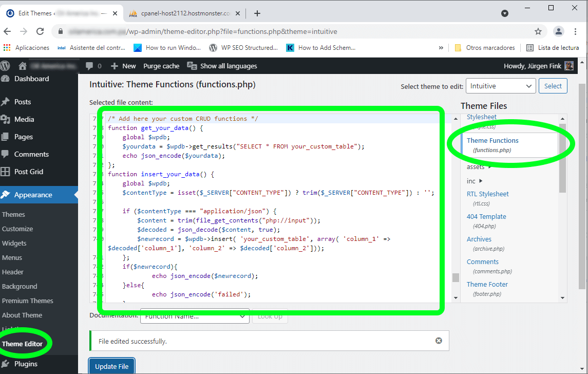Open Theme Functions file link
588x374 pixels.
pyautogui.click(x=492, y=140)
